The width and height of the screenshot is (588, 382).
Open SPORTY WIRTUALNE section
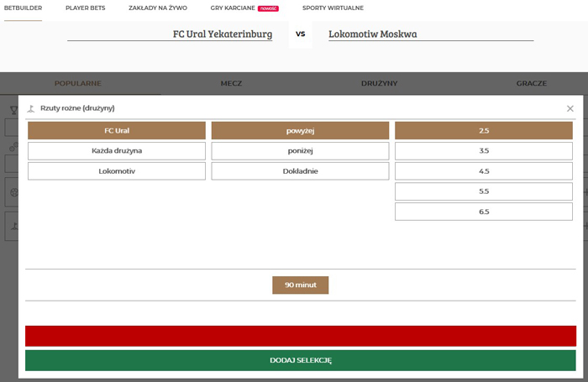pyautogui.click(x=333, y=8)
